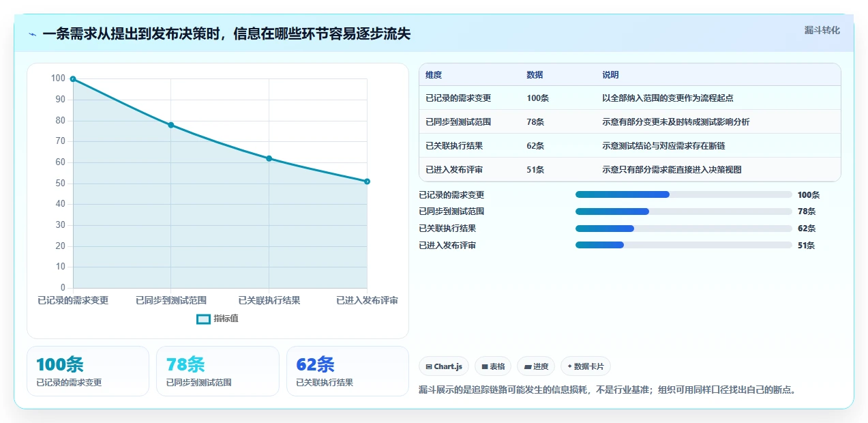This screenshot has width=868, height=423.
Task: Click x-axis label 已记录的需求变更
Action: tap(73, 300)
